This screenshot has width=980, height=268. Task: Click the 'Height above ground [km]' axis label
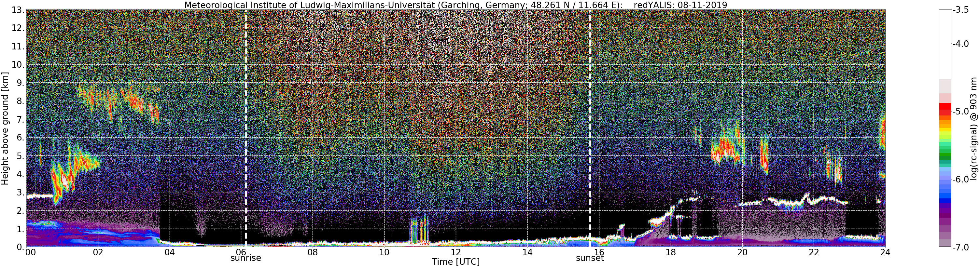tap(5, 128)
